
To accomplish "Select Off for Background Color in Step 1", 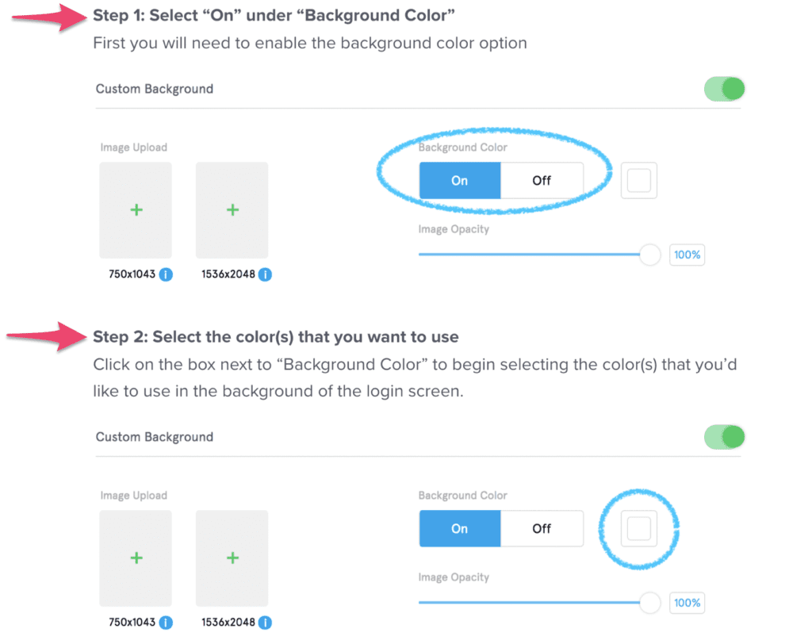I will tap(542, 180).
